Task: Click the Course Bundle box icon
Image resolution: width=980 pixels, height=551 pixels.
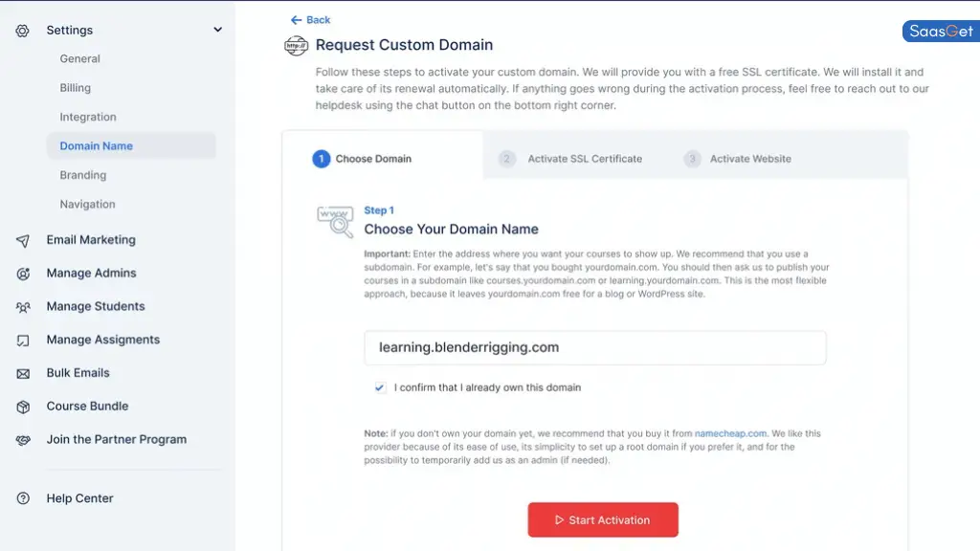Action: 23,407
